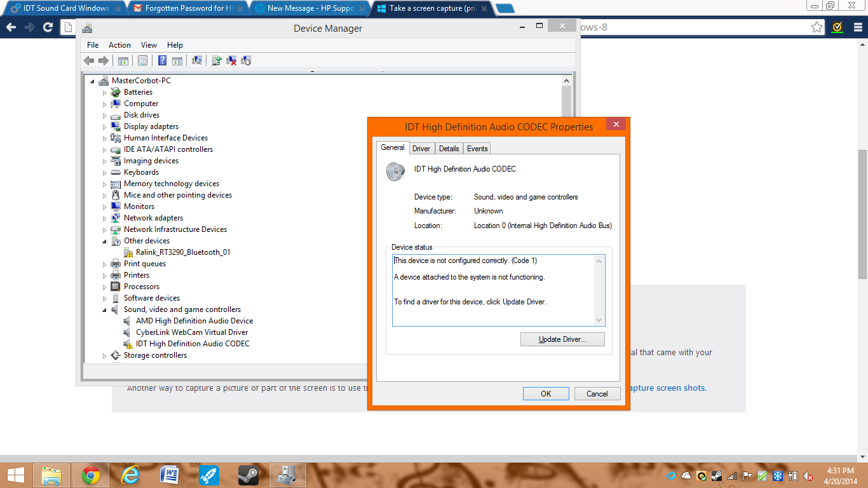This screenshot has width=868, height=488.
Task: Click the blue Help question mark icon
Action: [x=163, y=60]
